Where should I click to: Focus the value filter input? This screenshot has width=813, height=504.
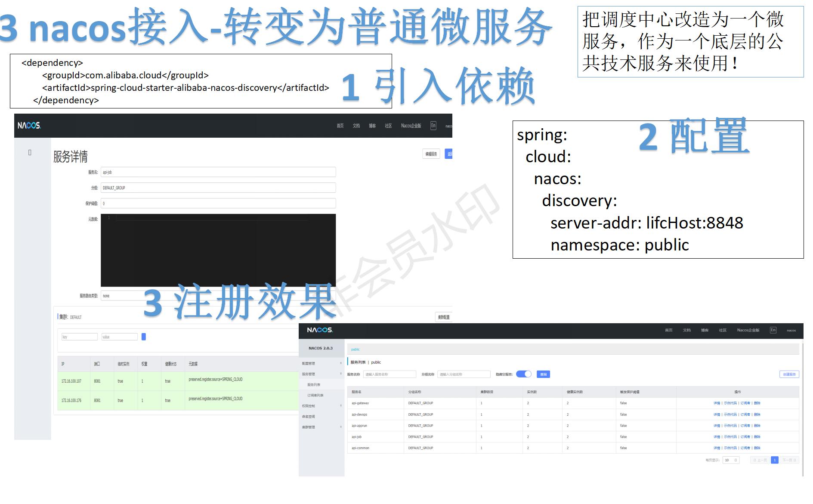120,337
